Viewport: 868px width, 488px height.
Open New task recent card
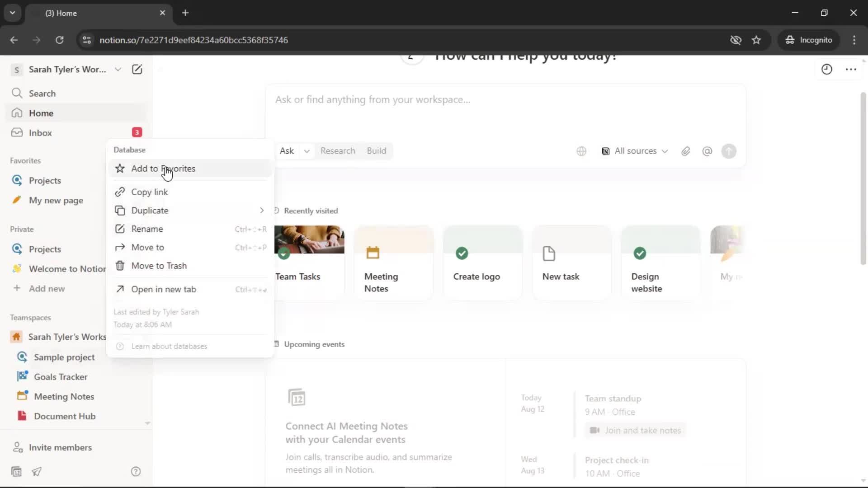572,263
